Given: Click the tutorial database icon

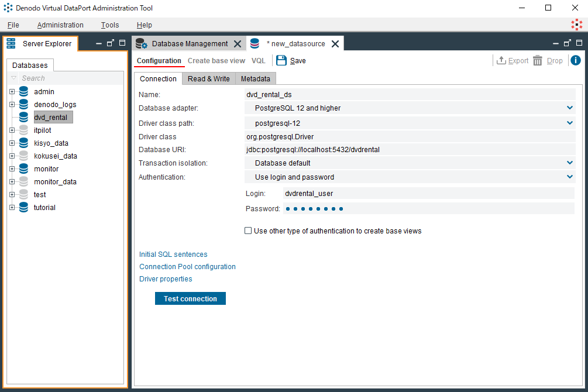Looking at the screenshot, I should [x=23, y=208].
